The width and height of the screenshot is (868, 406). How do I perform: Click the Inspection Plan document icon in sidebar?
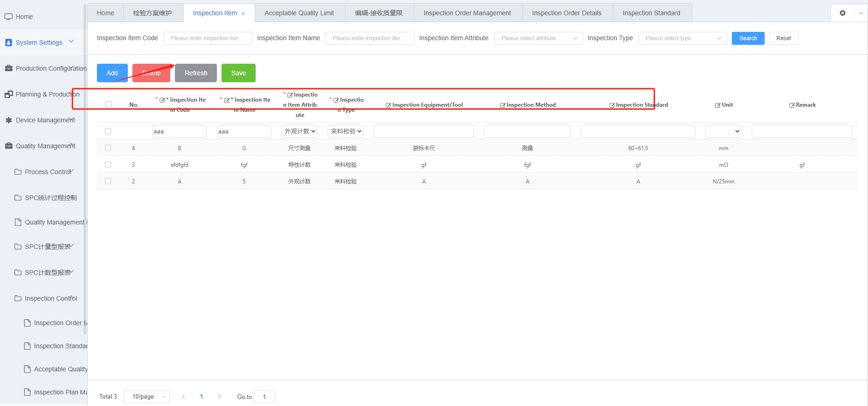click(27, 392)
